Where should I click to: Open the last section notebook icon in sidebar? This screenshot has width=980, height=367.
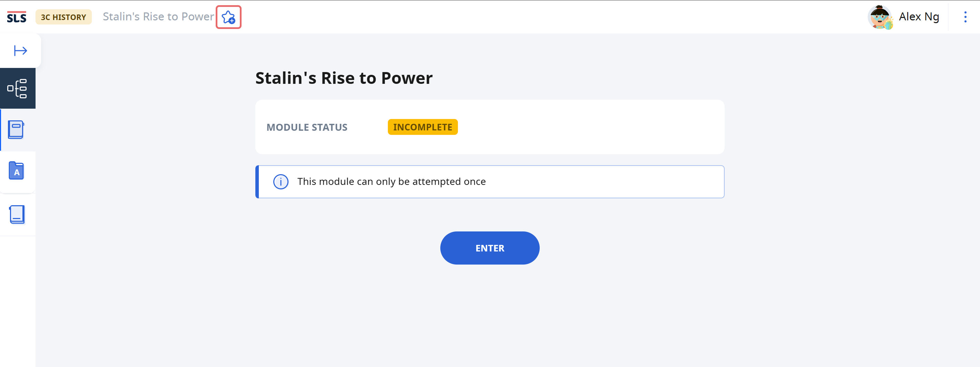tap(17, 215)
